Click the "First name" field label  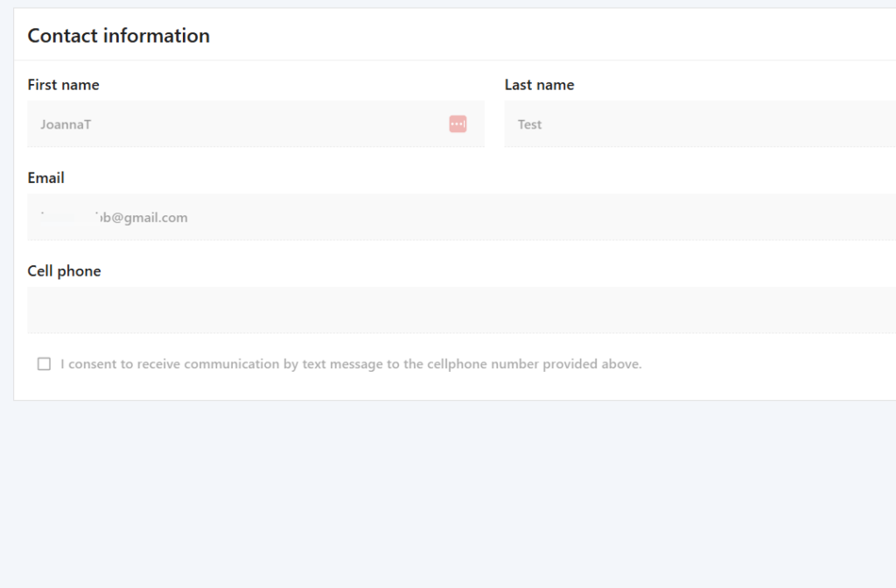[63, 85]
